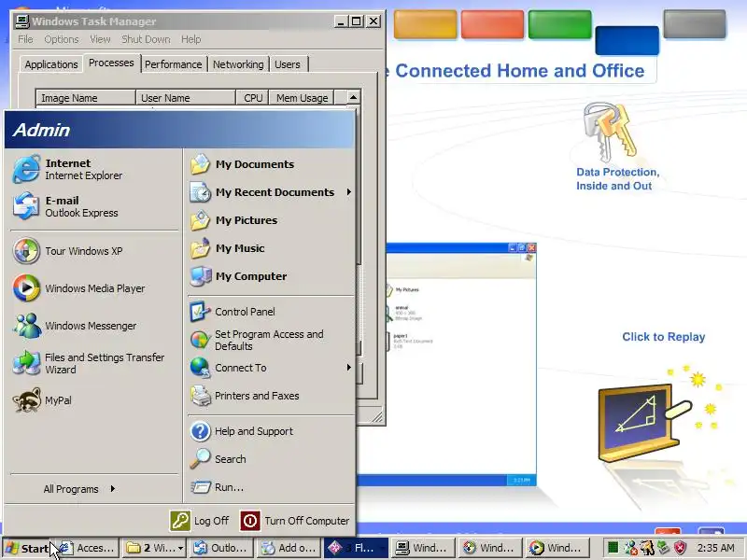Sort processes by Image Name column
Screen dimensions: 747x560
pos(86,98)
